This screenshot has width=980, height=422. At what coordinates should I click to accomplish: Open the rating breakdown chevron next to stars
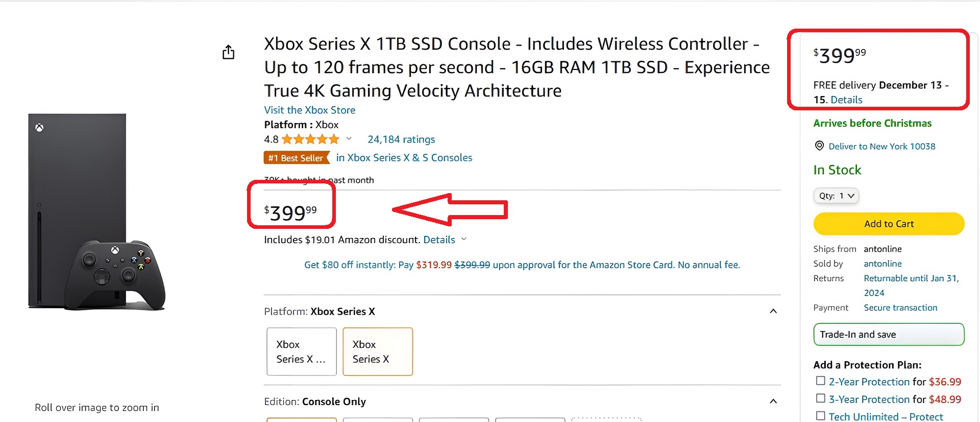(349, 138)
